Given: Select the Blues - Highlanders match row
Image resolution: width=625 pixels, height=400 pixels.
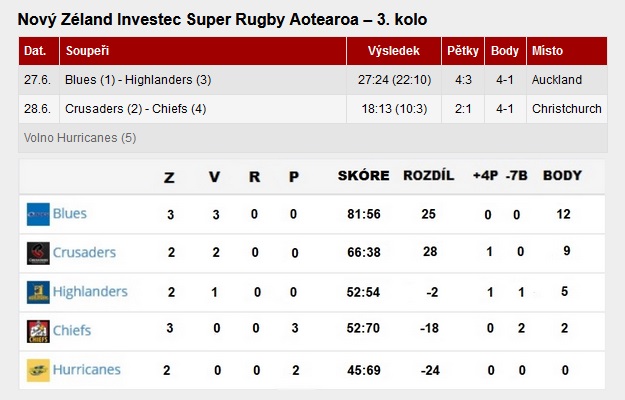Looking at the screenshot, I should [313, 80].
